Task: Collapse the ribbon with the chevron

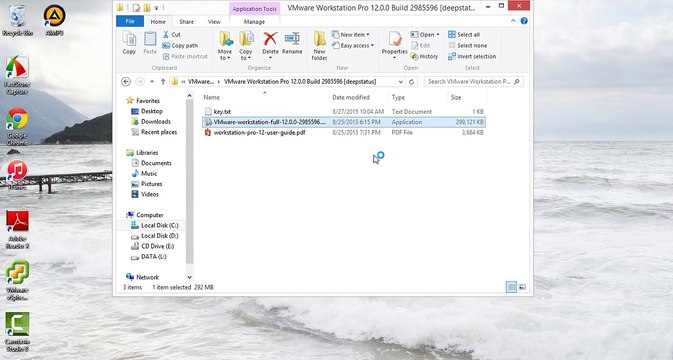Action: (513, 21)
